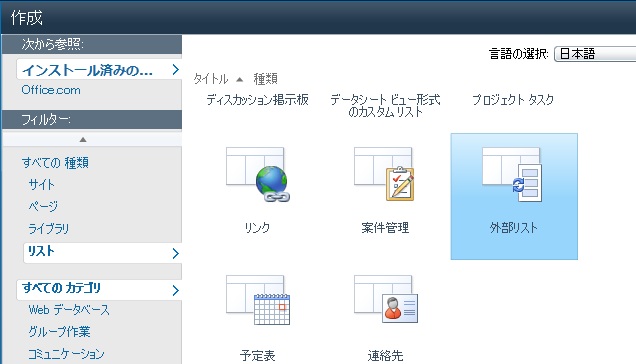
Task: Click the タイトル sort arrow indicator
Action: click(240, 80)
